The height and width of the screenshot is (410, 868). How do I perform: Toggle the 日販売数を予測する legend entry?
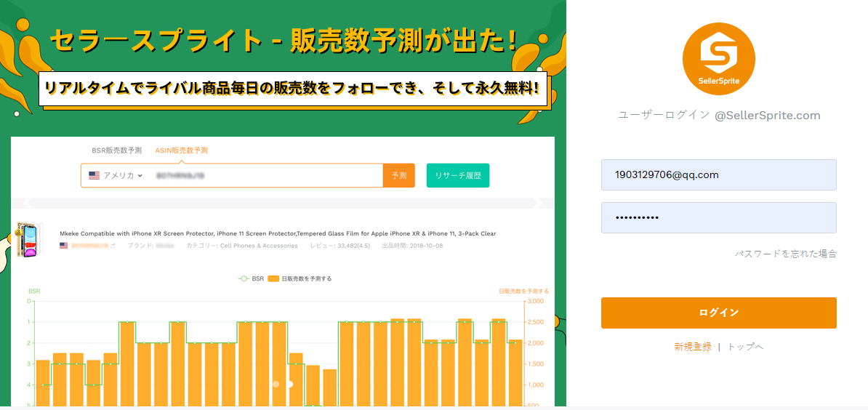(300, 279)
